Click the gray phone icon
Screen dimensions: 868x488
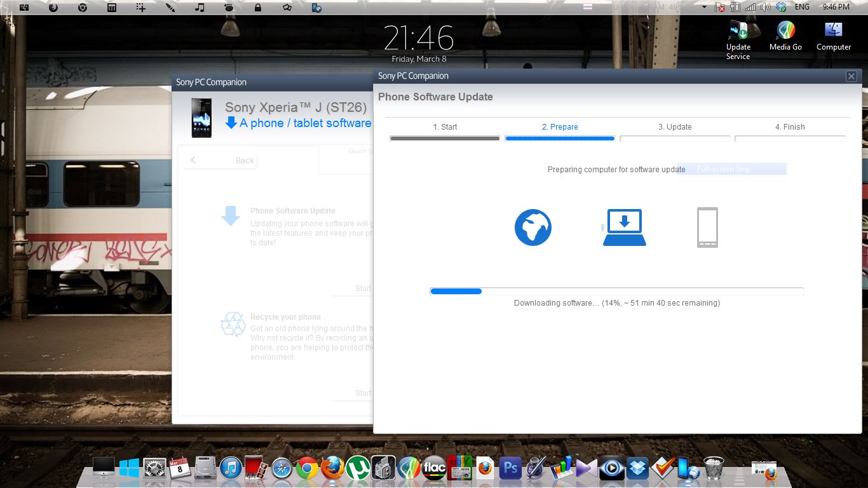707,227
